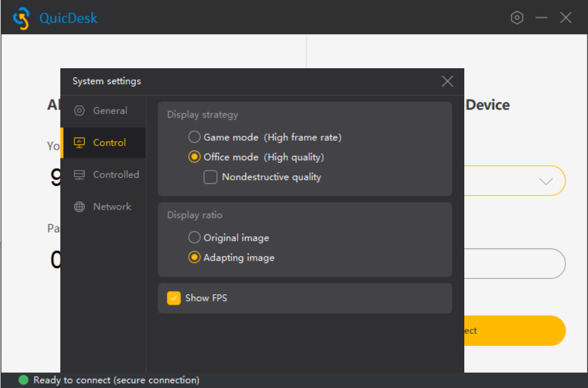588x388 pixels.
Task: Click the Control monitor icon
Action: 79,143
